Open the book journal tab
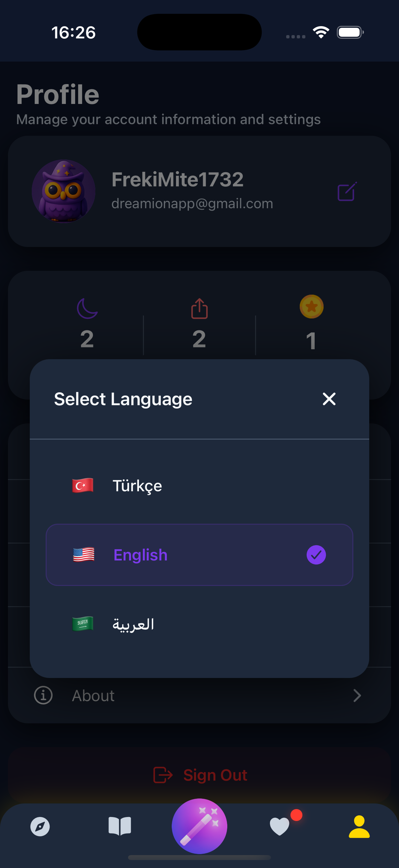This screenshot has height=868, width=399. point(119,826)
